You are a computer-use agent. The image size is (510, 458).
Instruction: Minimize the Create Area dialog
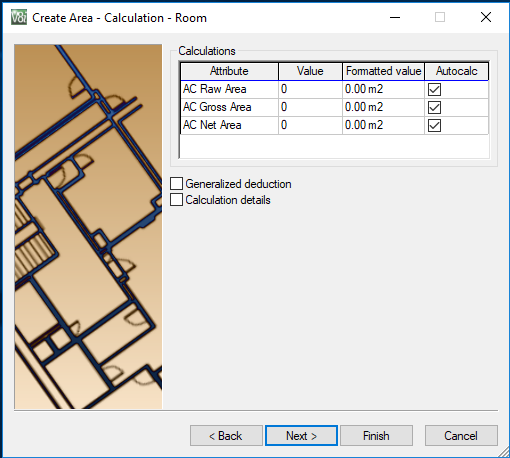point(395,17)
